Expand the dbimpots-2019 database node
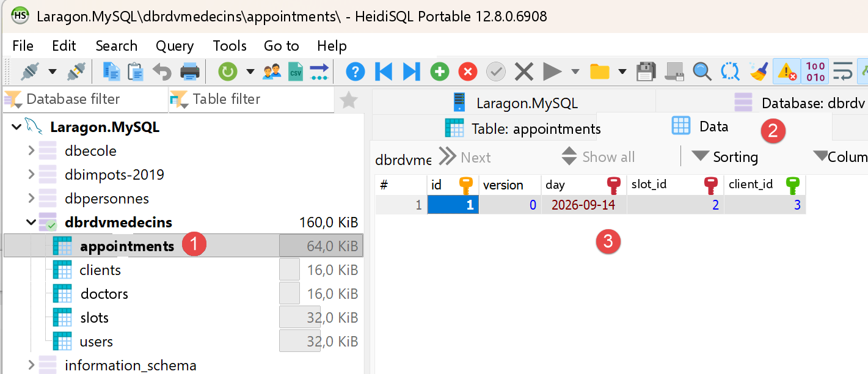Screen dimensions: 868x374 31,174
